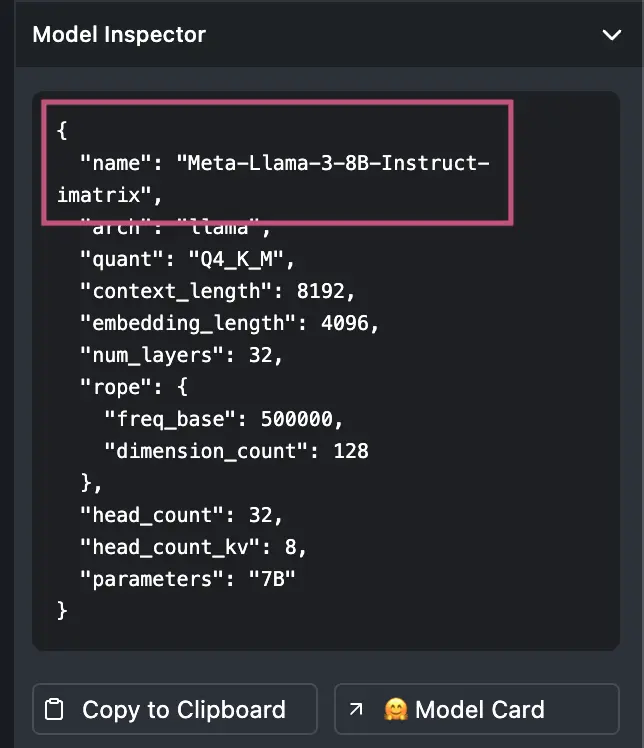Click the closing brace of JSON

tap(62, 611)
